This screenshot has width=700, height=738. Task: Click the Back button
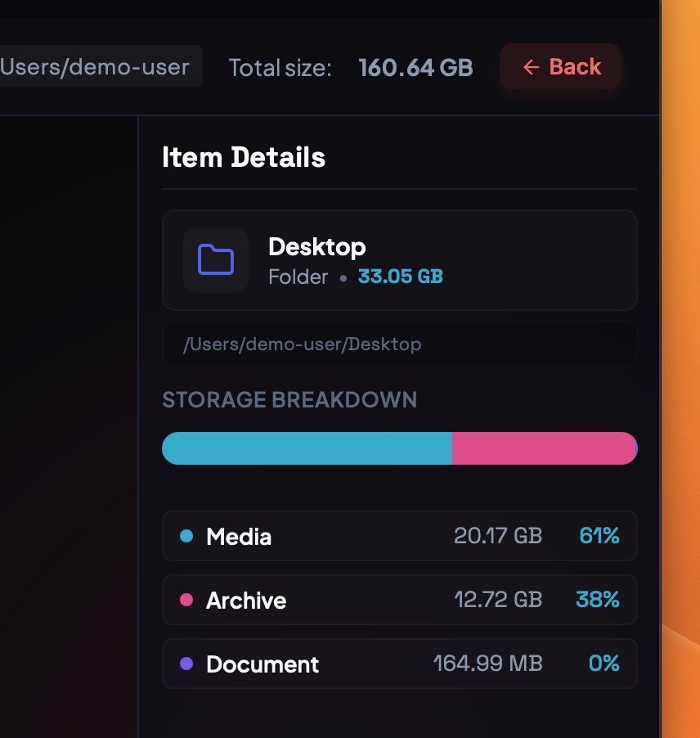560,66
